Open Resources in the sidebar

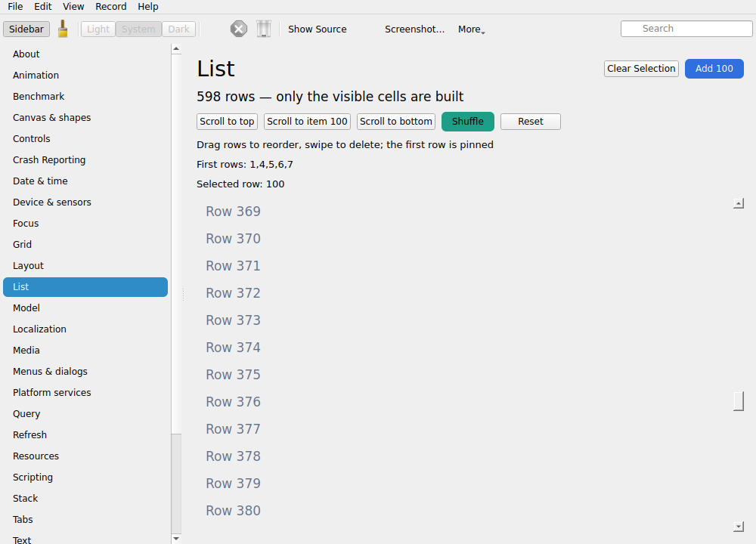coord(85,456)
